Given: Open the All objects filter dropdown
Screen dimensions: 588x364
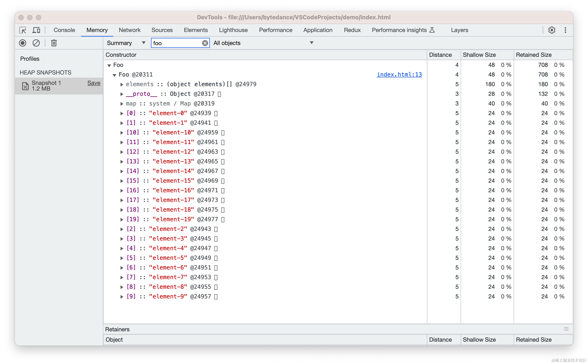Looking at the screenshot, I should [263, 43].
